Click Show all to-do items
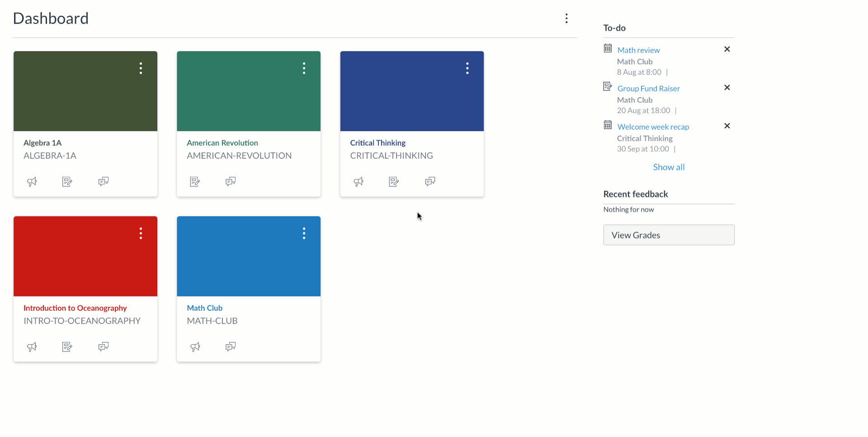The width and height of the screenshot is (868, 437). [669, 167]
